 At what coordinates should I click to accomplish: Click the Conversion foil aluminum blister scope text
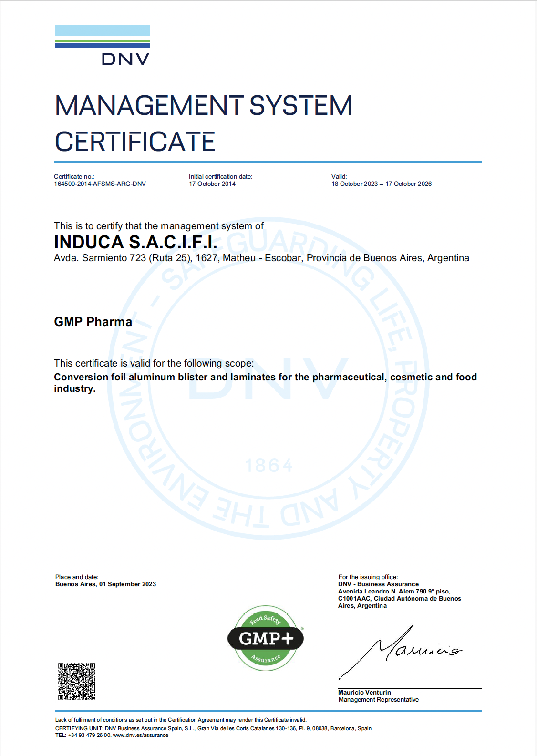click(265, 382)
